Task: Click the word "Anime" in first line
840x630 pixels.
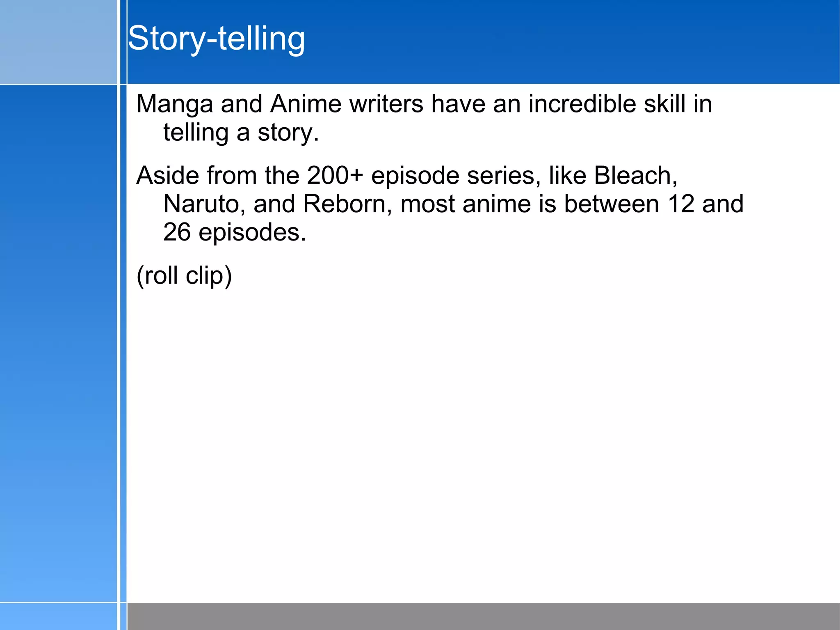Action: (306, 104)
